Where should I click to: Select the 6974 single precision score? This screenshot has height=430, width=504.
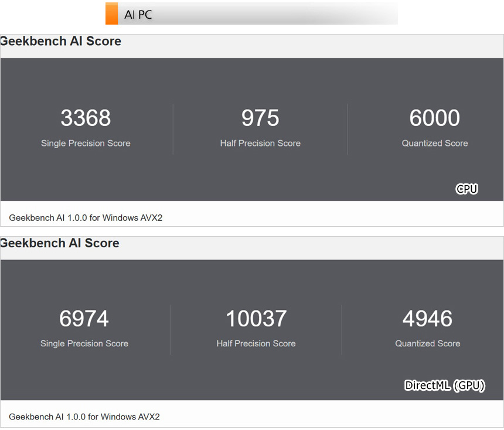click(84, 319)
